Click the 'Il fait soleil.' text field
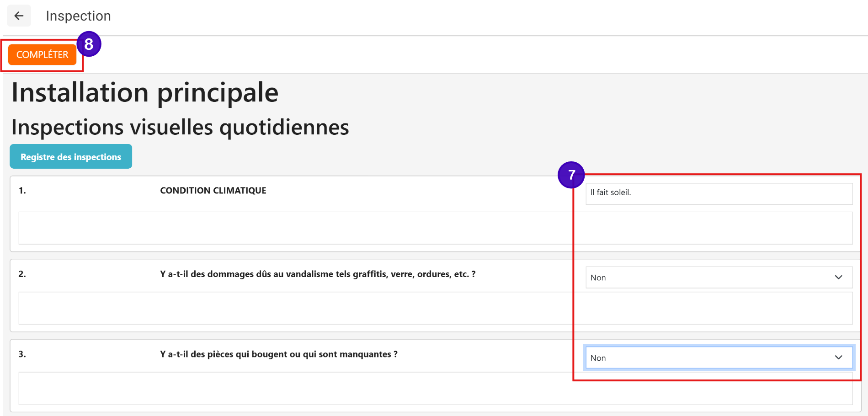Image resolution: width=868 pixels, height=416 pixels. pos(718,193)
